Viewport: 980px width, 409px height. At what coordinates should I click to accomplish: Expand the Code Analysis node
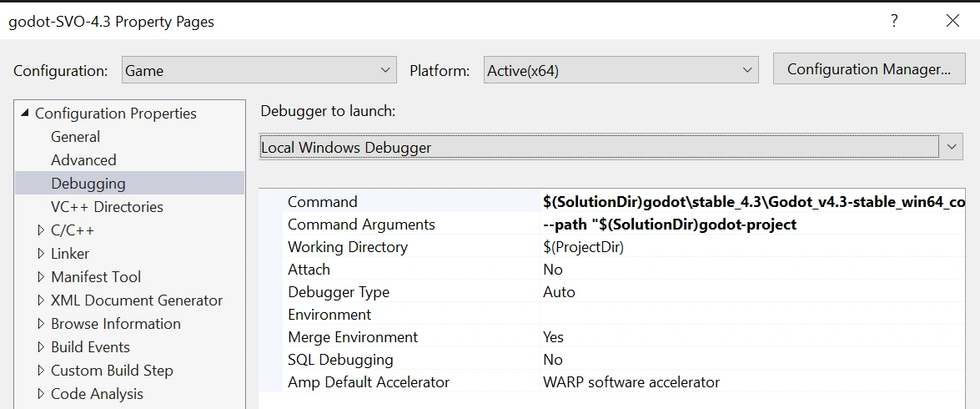pos(42,394)
